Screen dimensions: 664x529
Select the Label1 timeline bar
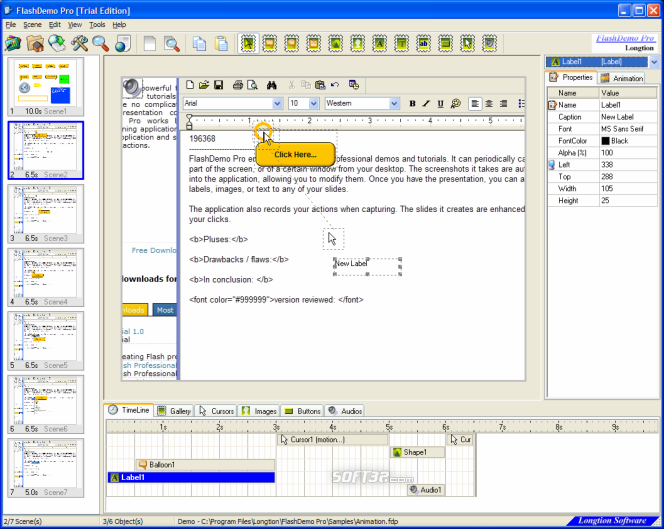(191, 477)
